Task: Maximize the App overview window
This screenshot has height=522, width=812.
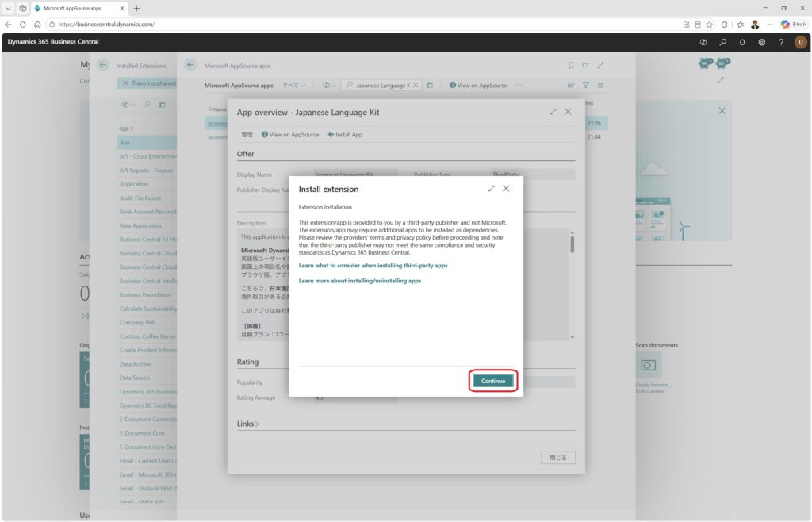Action: coord(553,112)
